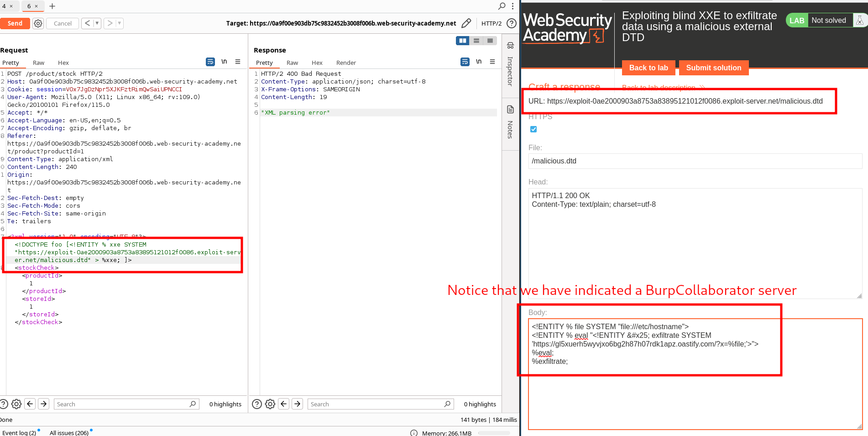The height and width of the screenshot is (436, 868).
Task: Focus the Response search field
Action: tap(381, 404)
